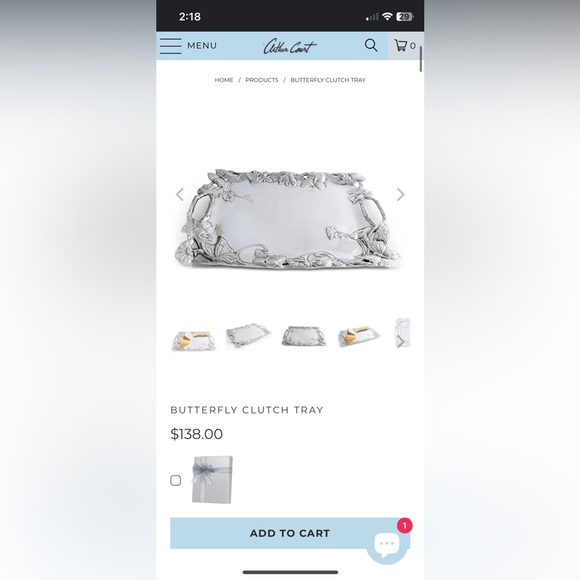Open the hamburger menu icon

tap(171, 46)
